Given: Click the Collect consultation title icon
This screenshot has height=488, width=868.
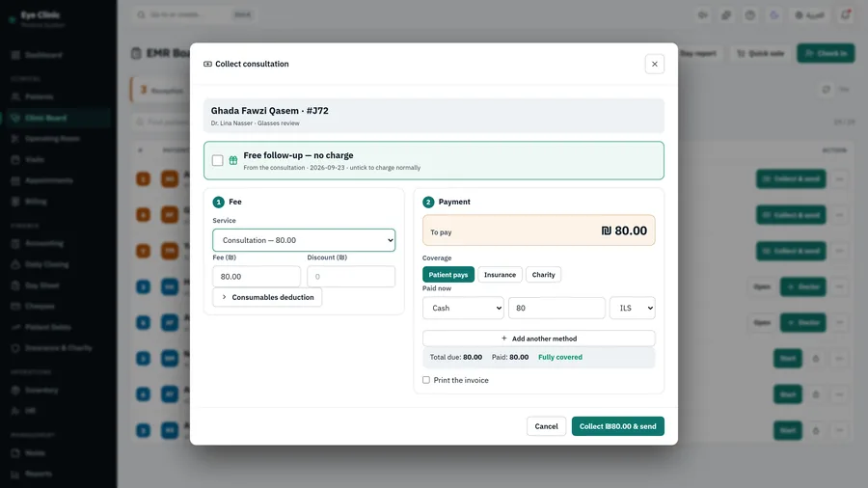Looking at the screenshot, I should point(207,65).
